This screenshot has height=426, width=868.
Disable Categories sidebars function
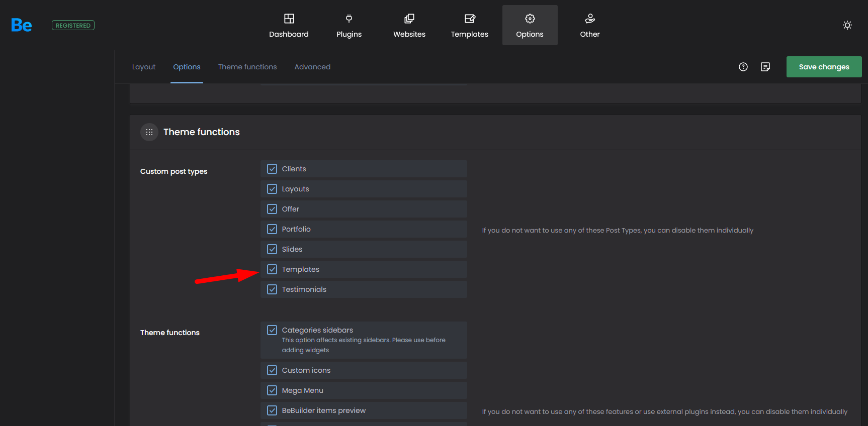click(272, 330)
